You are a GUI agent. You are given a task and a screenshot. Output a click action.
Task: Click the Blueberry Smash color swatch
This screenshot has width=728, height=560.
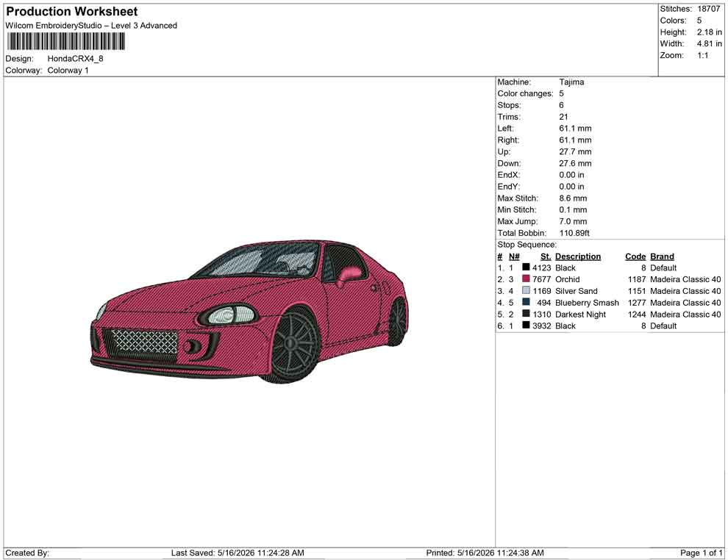[526, 302]
